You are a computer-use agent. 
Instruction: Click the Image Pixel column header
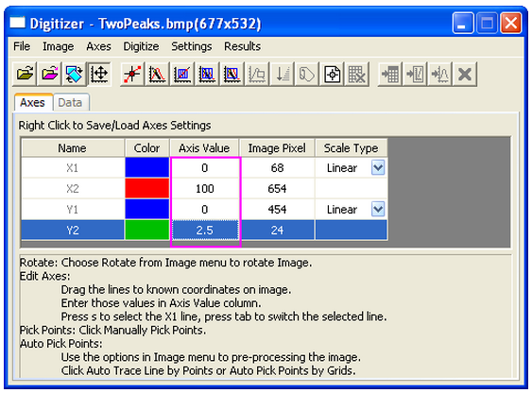tap(277, 147)
